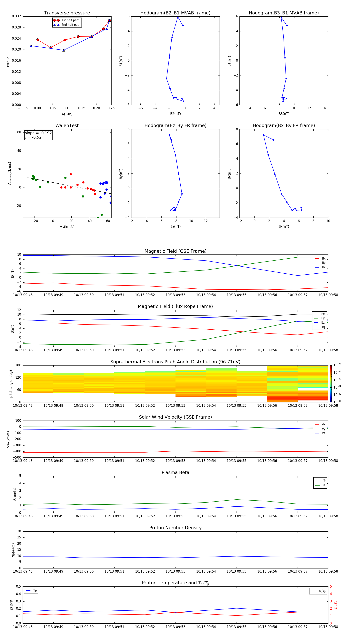Click the dashed fit line in WalenTest plot

click(67, 185)
